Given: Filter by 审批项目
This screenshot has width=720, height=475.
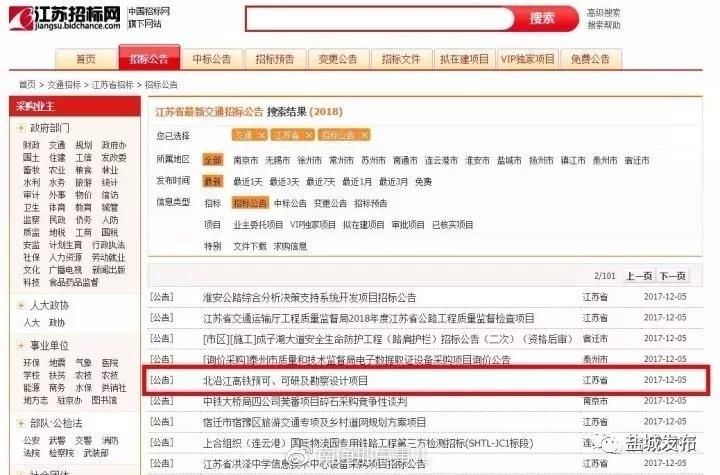Looking at the screenshot, I should 408,225.
